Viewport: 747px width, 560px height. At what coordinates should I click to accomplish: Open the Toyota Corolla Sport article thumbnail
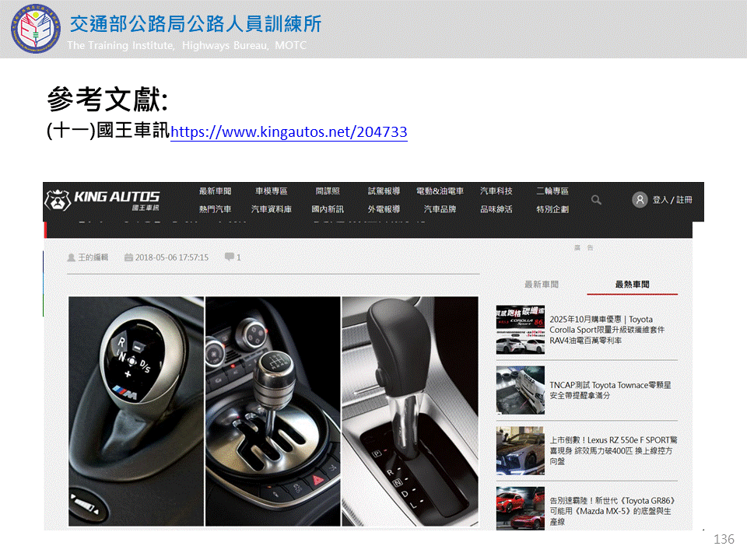521,330
